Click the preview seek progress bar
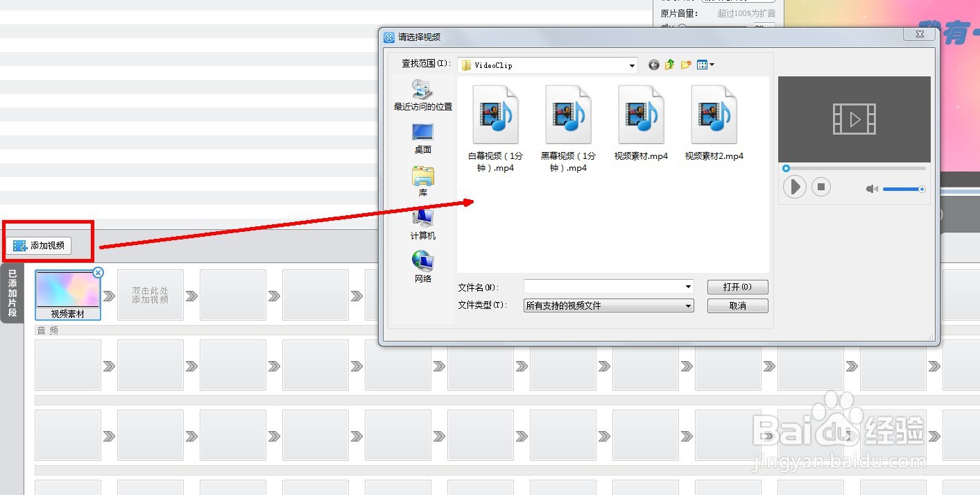Image resolution: width=980 pixels, height=495 pixels. pos(854,168)
